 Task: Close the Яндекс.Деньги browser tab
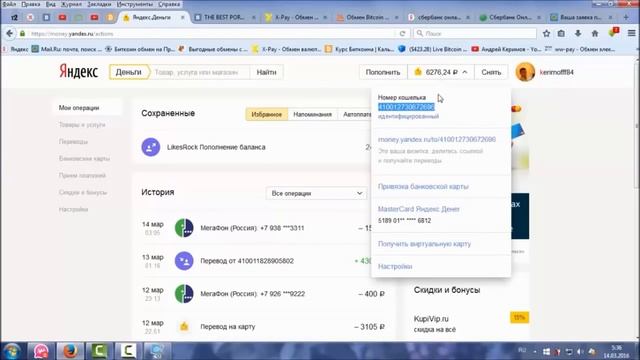click(182, 17)
